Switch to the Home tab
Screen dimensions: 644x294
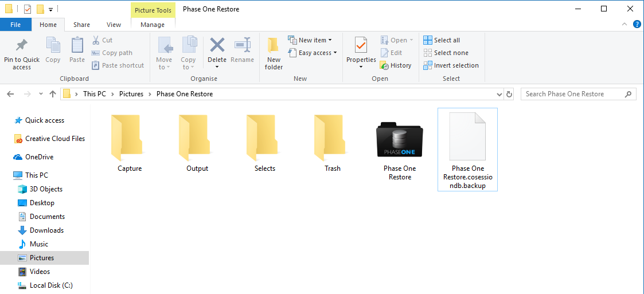coord(48,25)
